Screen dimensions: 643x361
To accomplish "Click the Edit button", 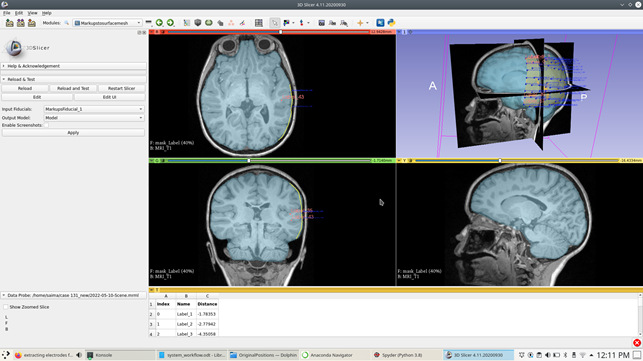I will [x=37, y=97].
